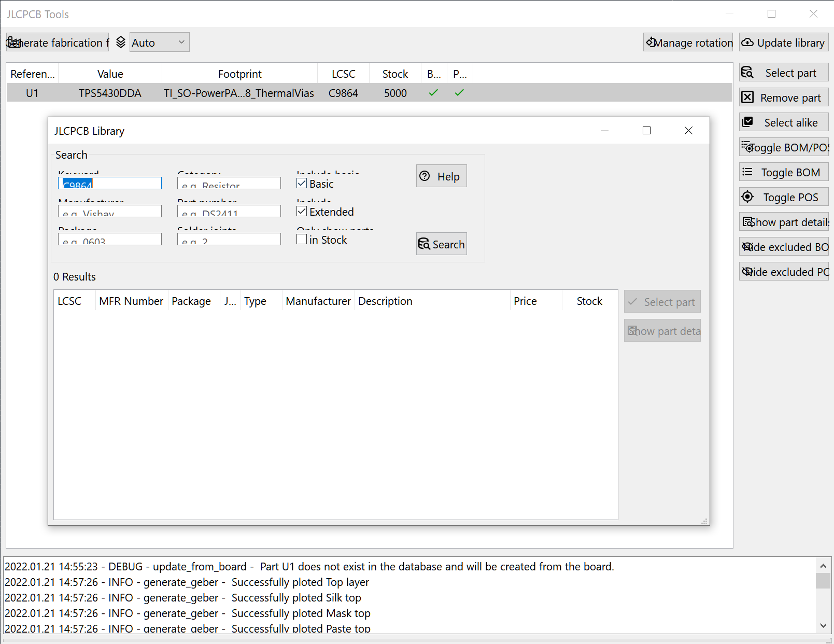Click the Manage rotation icon
834x644 pixels.
click(x=651, y=42)
